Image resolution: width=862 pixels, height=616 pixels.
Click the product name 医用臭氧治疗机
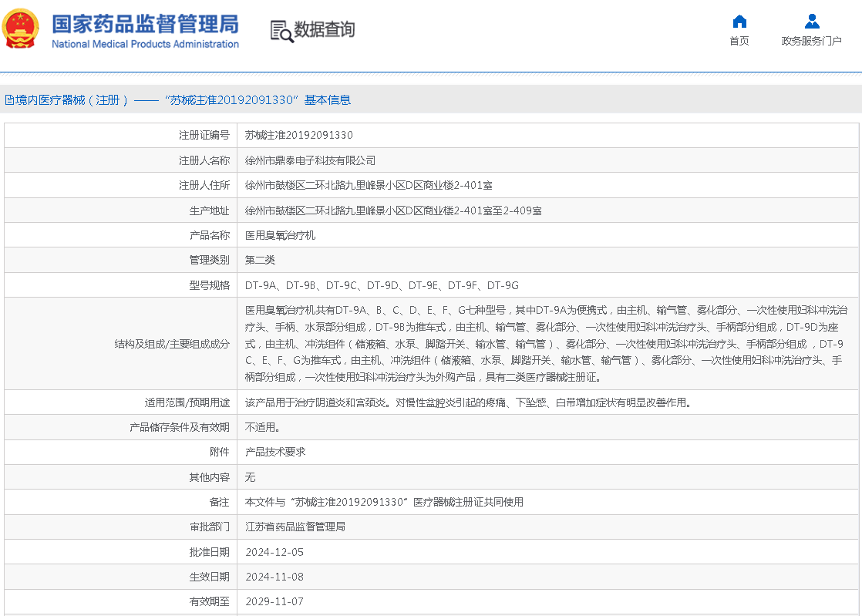[280, 235]
